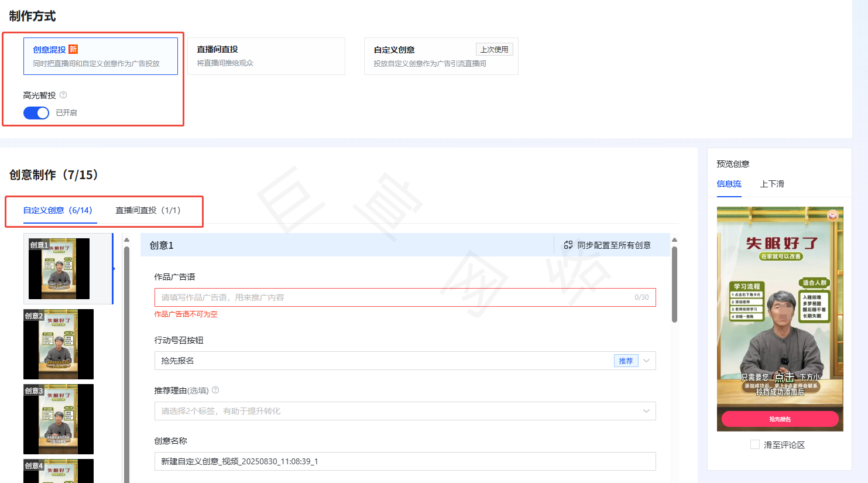
Task: Click the scroll-up arrow beside 创意1 panel
Action: pyautogui.click(x=674, y=240)
